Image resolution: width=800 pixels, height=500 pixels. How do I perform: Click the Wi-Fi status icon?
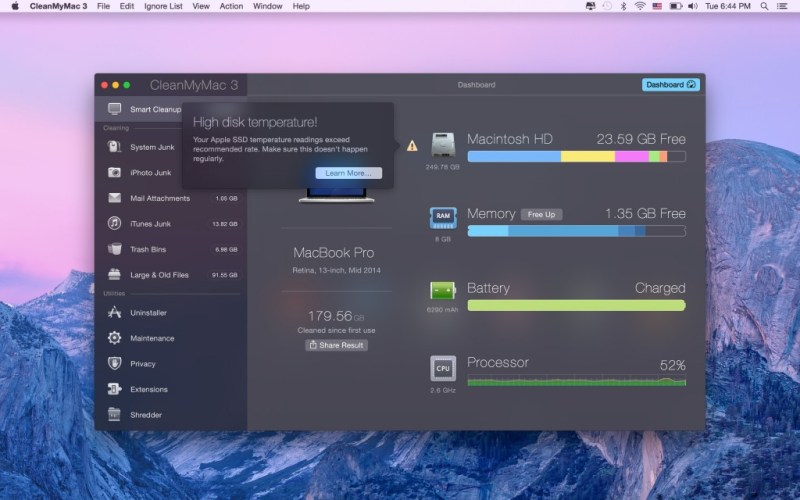coord(640,6)
